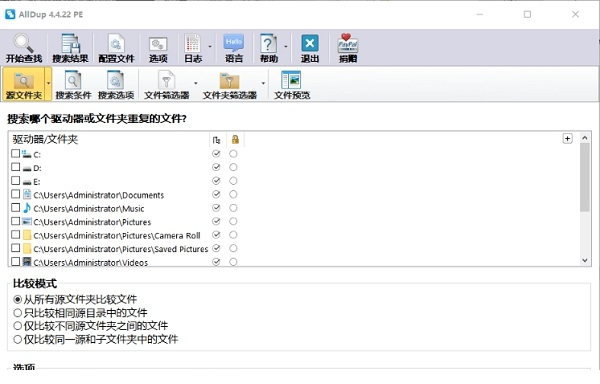The height and width of the screenshot is (384, 600).
Task: Select the C:\Users\Administrator\Music row text
Action: click(x=89, y=209)
